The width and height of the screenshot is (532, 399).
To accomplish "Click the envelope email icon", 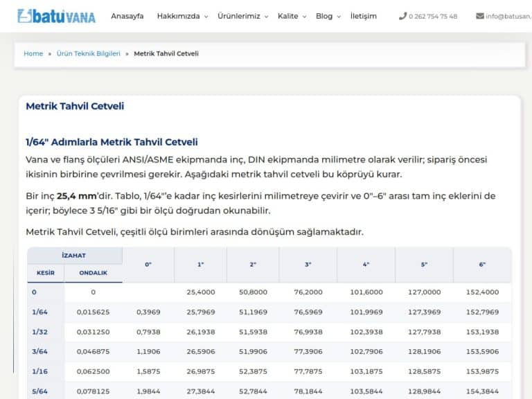I will click(480, 16).
